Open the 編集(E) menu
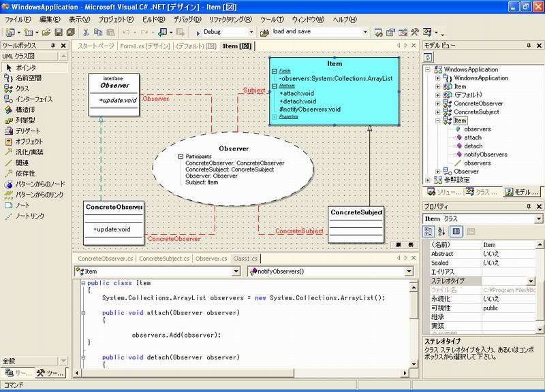Viewport: 545px width, 392px height. tap(50, 20)
